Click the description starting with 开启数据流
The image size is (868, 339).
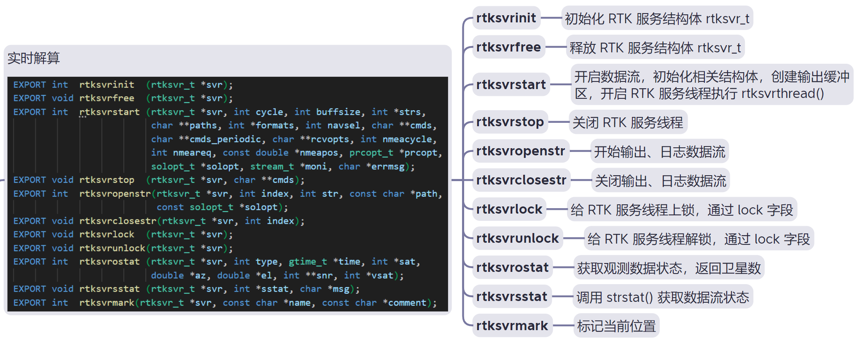click(x=712, y=84)
